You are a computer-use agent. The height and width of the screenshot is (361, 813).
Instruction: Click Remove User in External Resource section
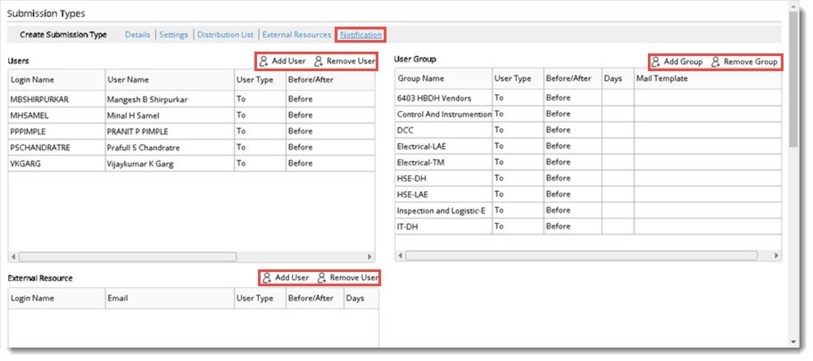347,278
